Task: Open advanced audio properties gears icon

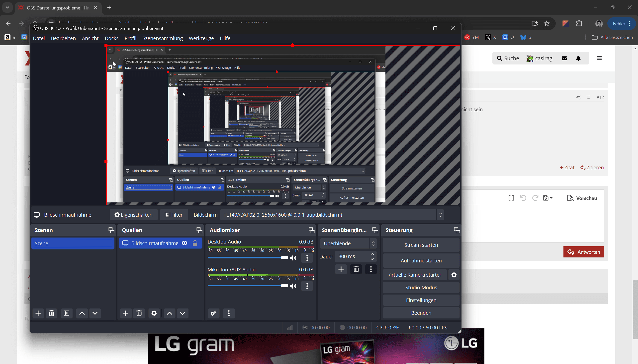Action: (x=213, y=313)
